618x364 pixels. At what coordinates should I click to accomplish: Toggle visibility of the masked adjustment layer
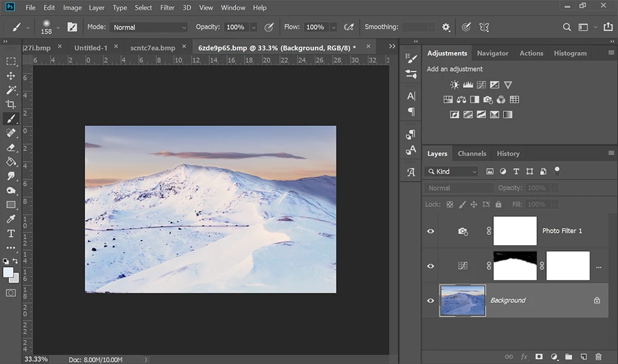point(431,266)
